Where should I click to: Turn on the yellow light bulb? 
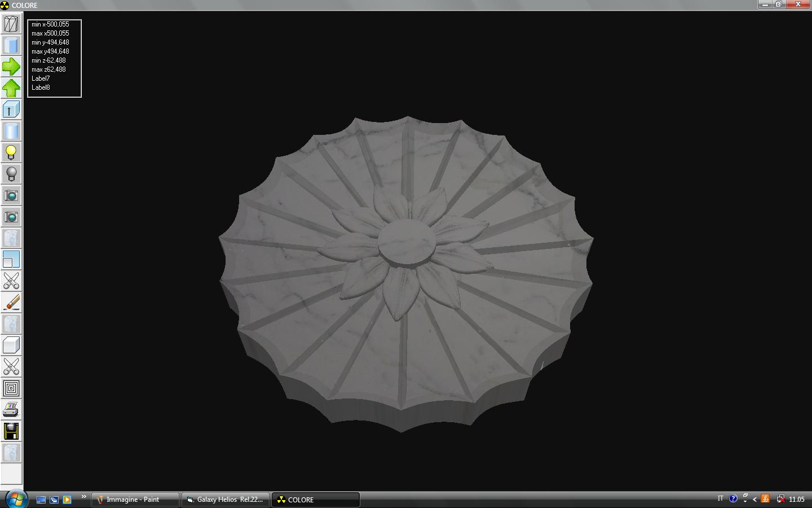(11, 152)
